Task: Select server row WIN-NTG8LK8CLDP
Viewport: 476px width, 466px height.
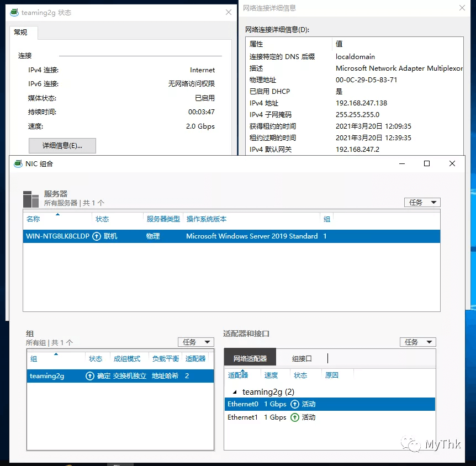Action: (x=231, y=236)
